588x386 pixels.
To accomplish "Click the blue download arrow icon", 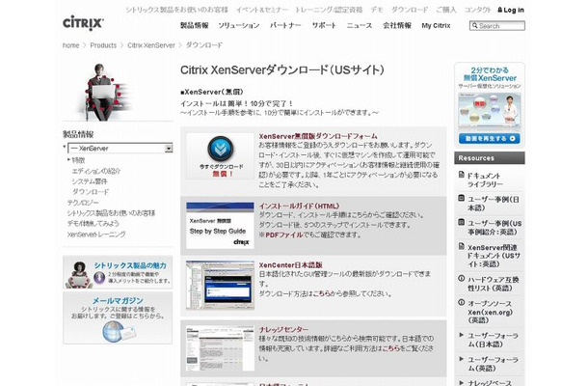I will (220, 149).
